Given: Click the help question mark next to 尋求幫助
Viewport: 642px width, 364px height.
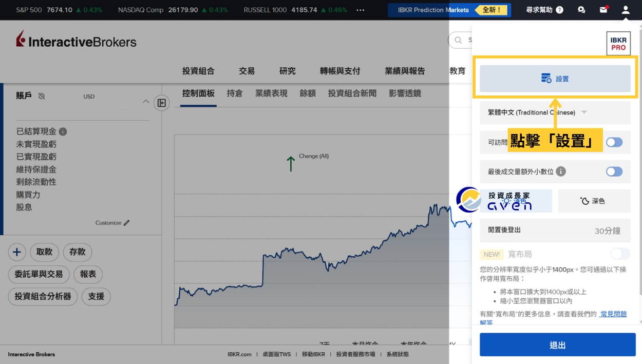Looking at the screenshot, I should coord(559,10).
